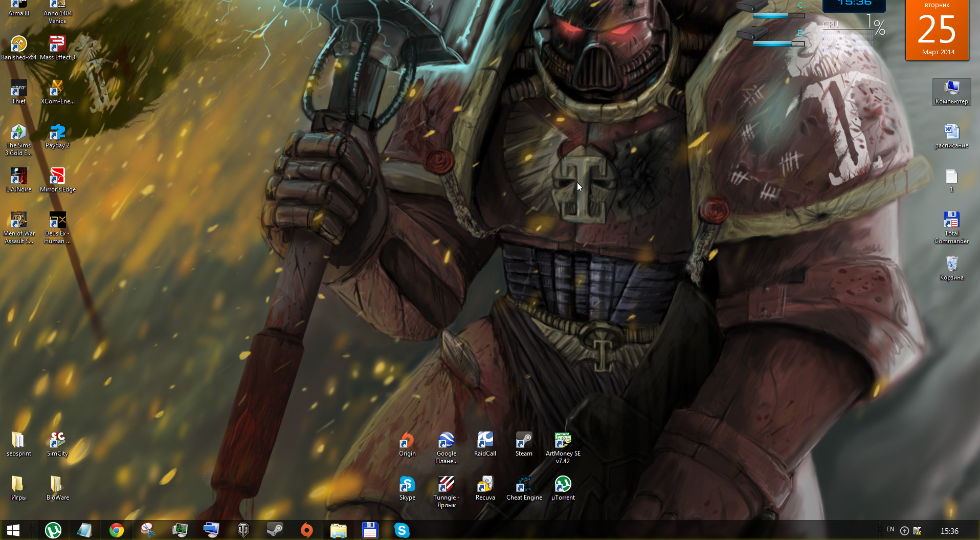Select the Origin desktop shortcut
The height and width of the screenshot is (540, 980).
click(x=408, y=445)
